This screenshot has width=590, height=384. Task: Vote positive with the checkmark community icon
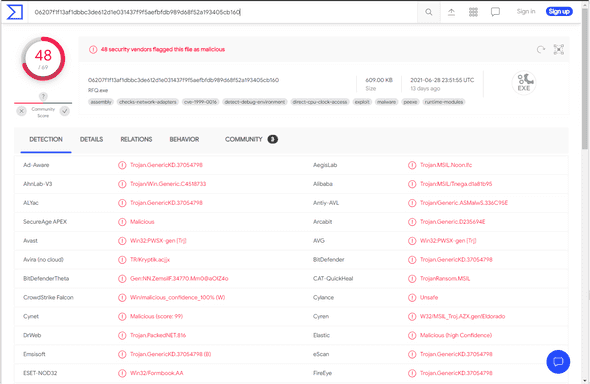tap(65, 111)
